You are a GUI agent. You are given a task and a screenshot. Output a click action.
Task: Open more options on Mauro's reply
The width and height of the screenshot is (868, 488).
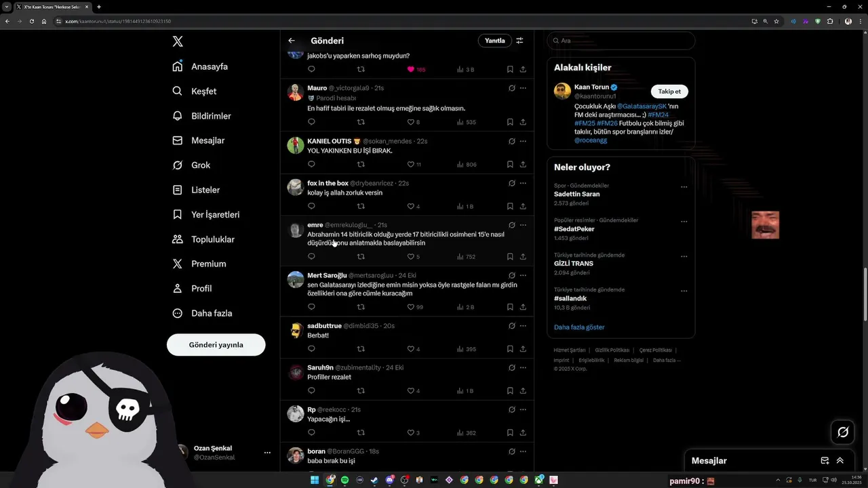pos(523,88)
